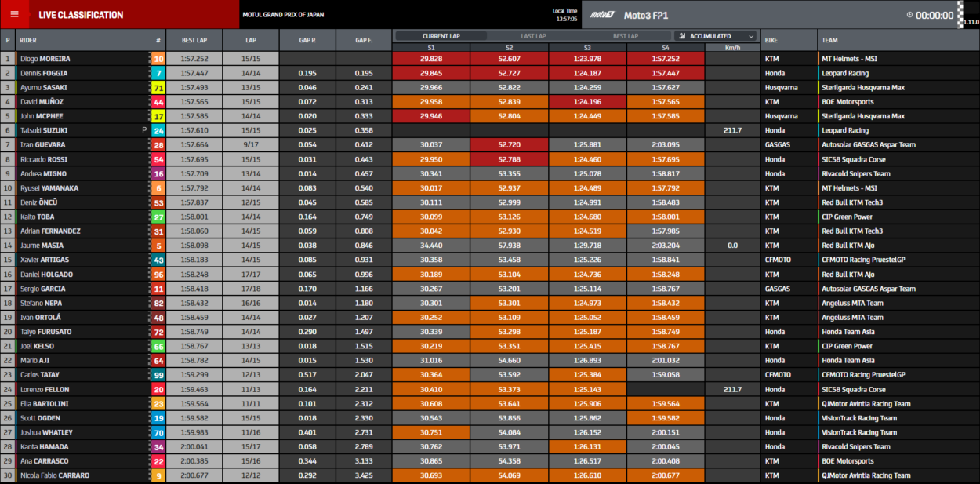The width and height of the screenshot is (980, 484).
Task: Click the LIVE CLASSIFICATION title
Action: coord(81,15)
